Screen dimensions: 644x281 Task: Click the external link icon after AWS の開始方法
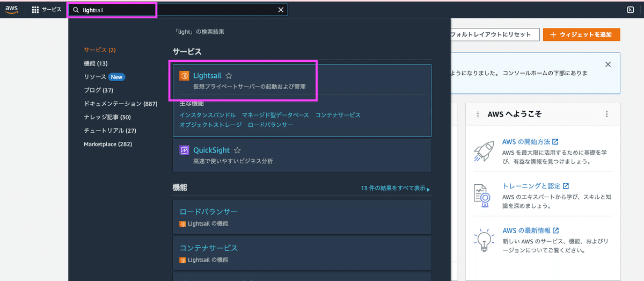(555, 142)
